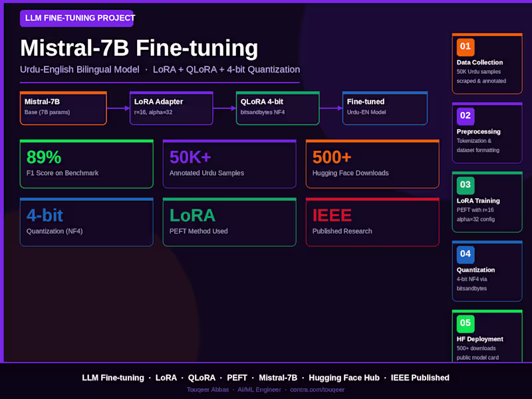Image resolution: width=532 pixels, height=399 pixels.
Task: Click the Urdu-English Bilingual Model subtitle
Action: click(79, 70)
